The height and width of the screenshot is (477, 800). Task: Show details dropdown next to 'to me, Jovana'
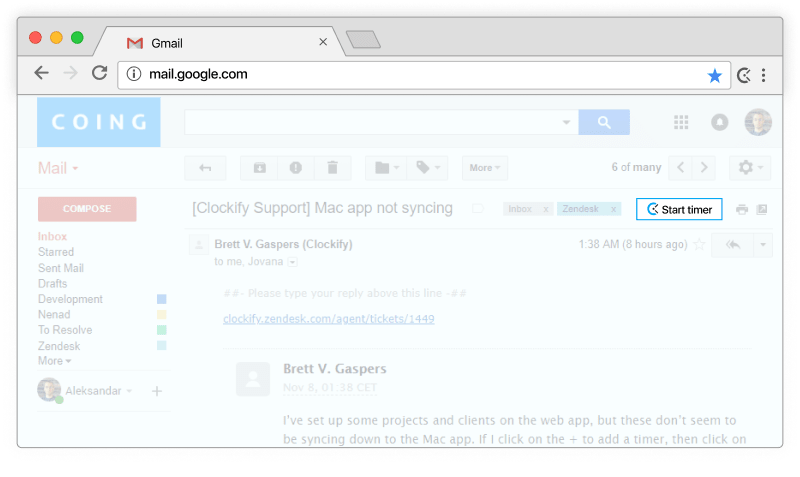tap(292, 262)
